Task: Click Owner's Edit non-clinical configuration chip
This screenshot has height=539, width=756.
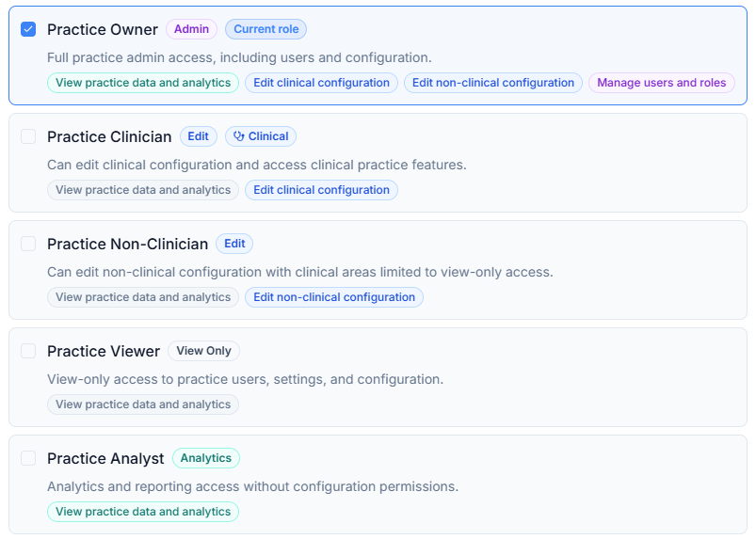Action: (x=492, y=83)
